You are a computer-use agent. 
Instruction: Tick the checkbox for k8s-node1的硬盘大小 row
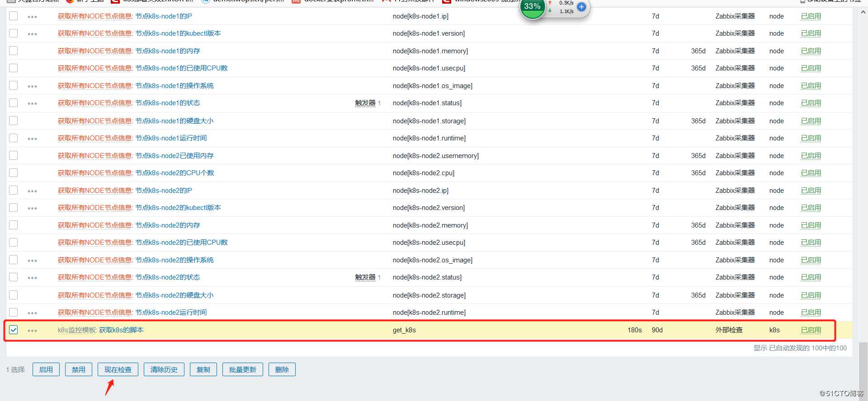(x=14, y=121)
